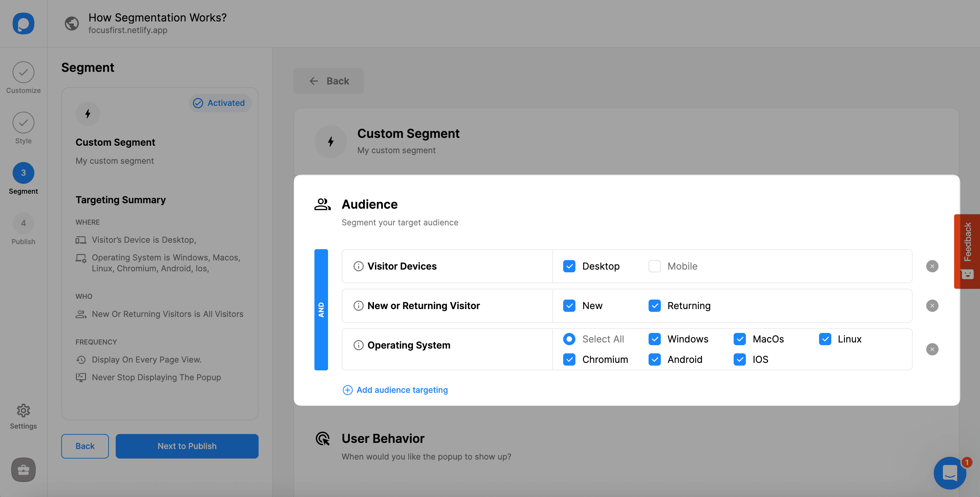Click the Operating System info icon
This screenshot has width=980, height=497.
pos(358,345)
